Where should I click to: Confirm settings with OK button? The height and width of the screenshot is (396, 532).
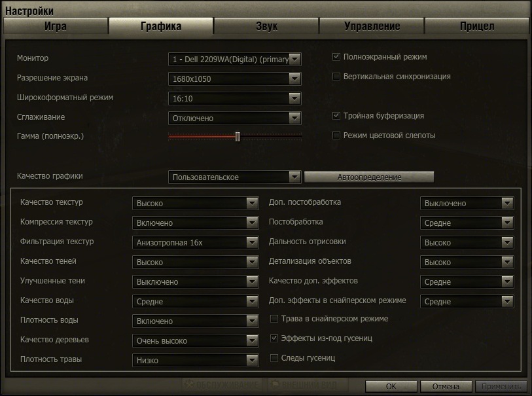(x=391, y=386)
